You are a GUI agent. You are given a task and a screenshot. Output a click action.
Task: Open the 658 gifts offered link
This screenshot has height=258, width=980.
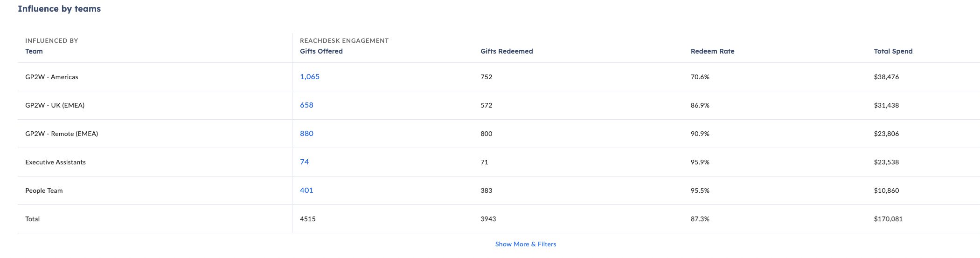point(306,105)
